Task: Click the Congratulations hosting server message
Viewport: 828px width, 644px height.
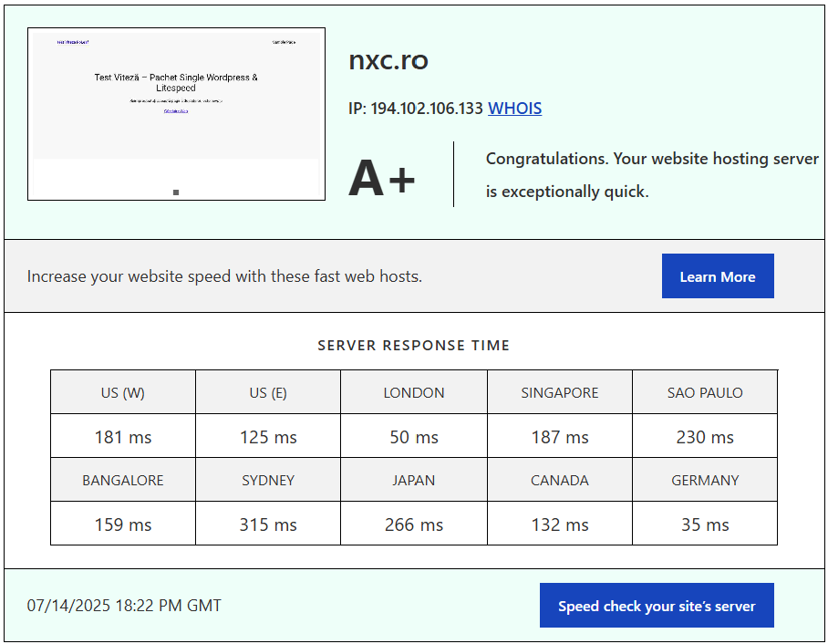Action: 651,175
